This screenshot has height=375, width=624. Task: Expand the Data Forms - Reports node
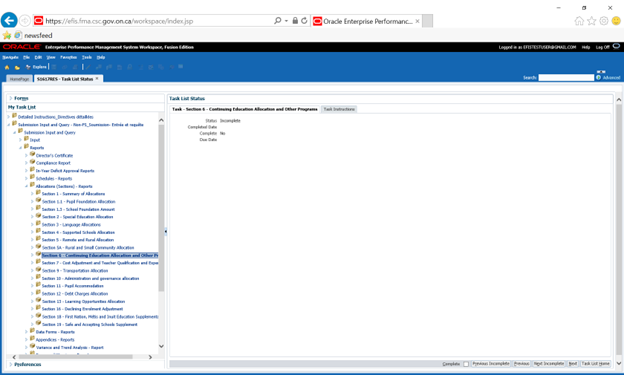coord(26,332)
